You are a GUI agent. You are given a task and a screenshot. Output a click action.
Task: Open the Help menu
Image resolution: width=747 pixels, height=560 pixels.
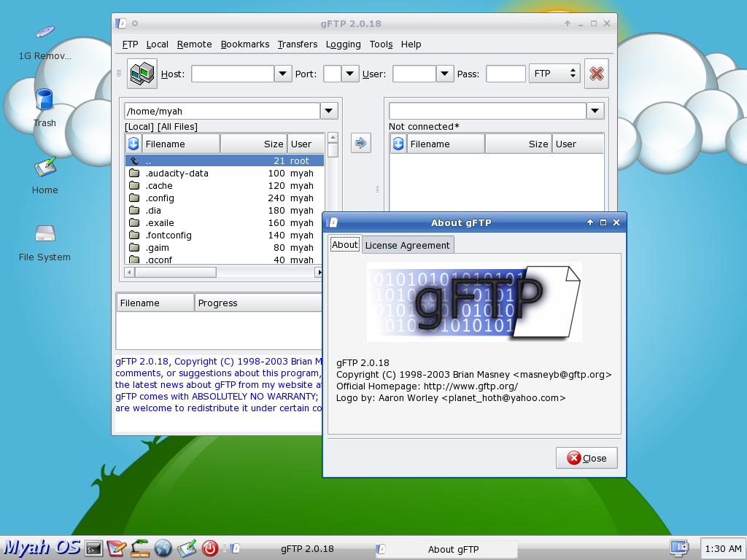[411, 44]
